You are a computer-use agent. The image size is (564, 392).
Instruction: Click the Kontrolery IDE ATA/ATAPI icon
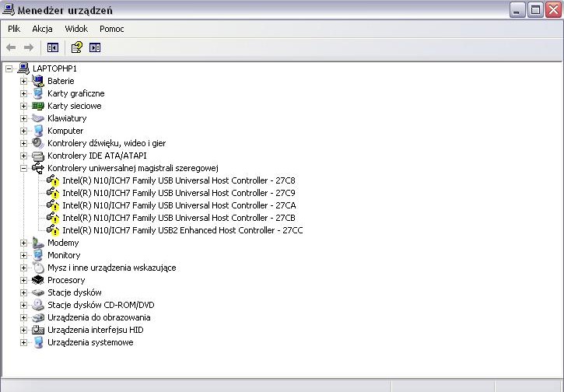coord(38,156)
